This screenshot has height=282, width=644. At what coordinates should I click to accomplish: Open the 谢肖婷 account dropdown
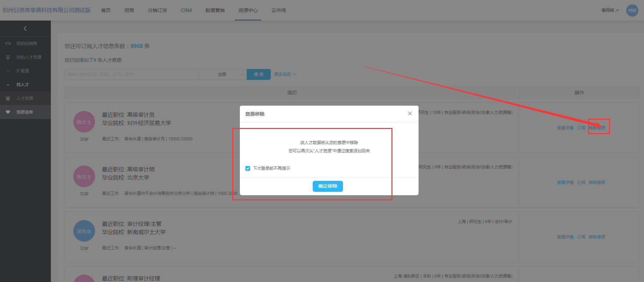pyautogui.click(x=610, y=10)
